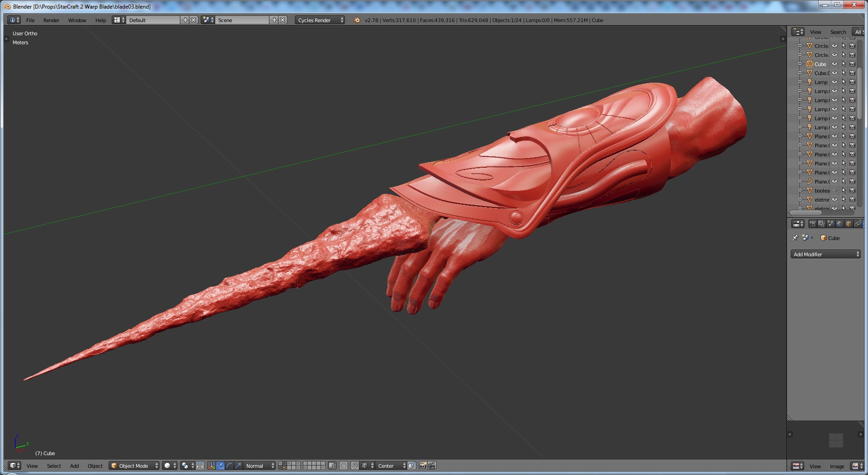This screenshot has height=475, width=868.
Task: Open Scene properties tab
Action: (x=830, y=224)
